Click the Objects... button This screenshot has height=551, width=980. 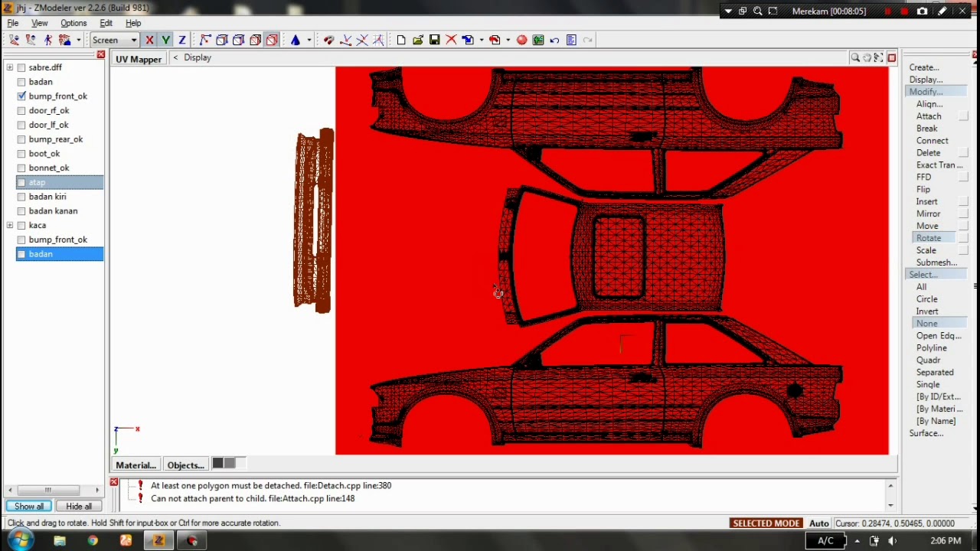(186, 465)
